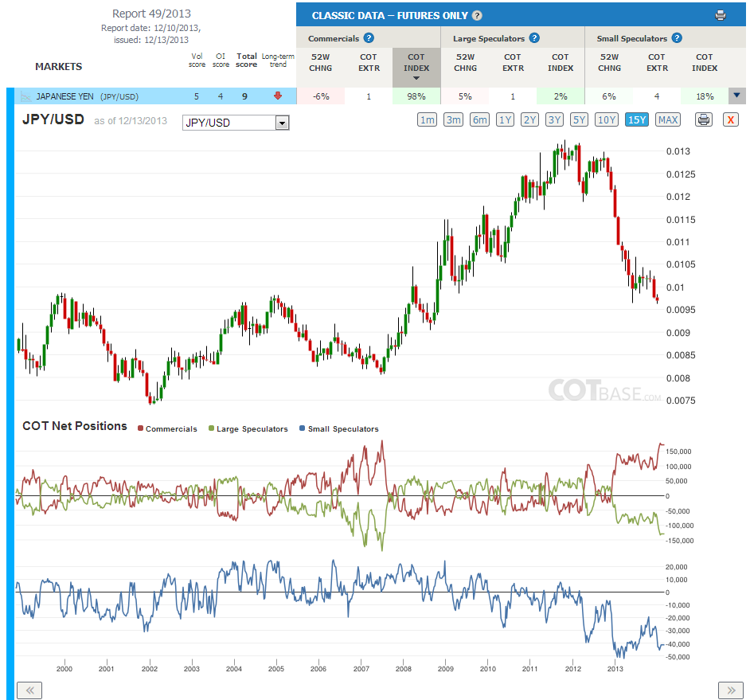Image resolution: width=750 pixels, height=700 pixels.
Task: Set chart range to 10Y
Action: pyautogui.click(x=607, y=119)
